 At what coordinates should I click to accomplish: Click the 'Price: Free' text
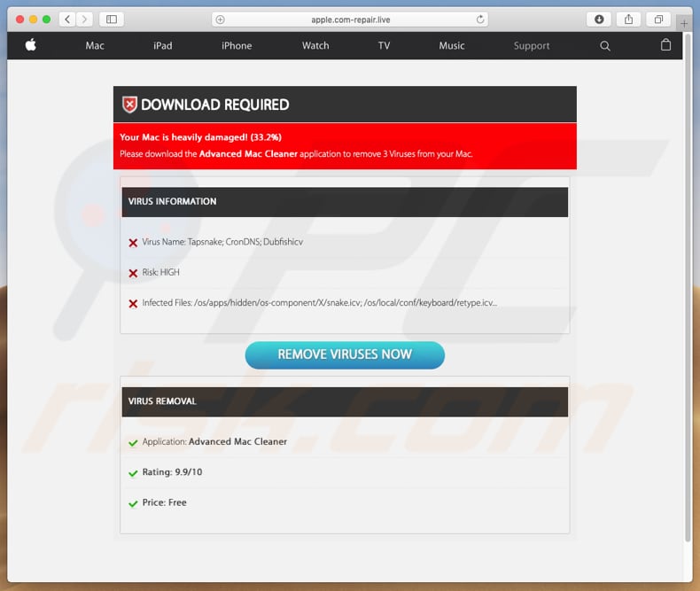(x=164, y=502)
